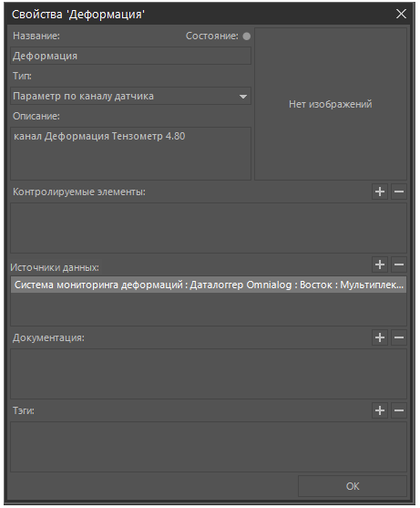The image size is (420, 508).
Task: Add a tag with plus icon
Action: point(380,410)
